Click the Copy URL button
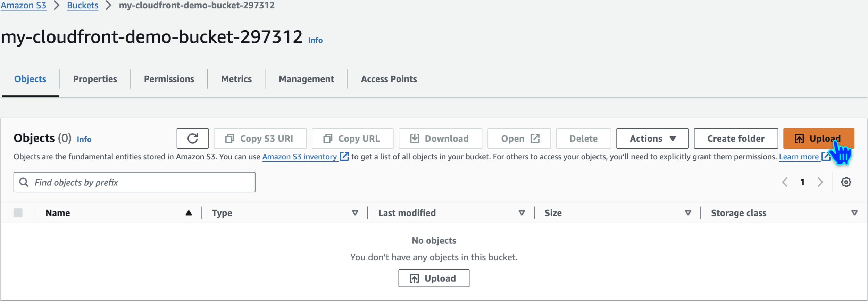Viewport: 868px width, 301px height. click(352, 139)
